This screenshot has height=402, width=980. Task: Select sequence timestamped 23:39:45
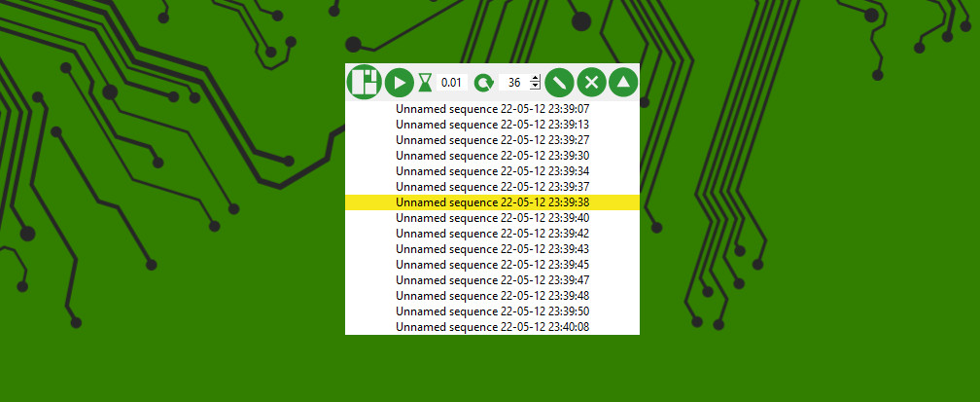(x=493, y=264)
